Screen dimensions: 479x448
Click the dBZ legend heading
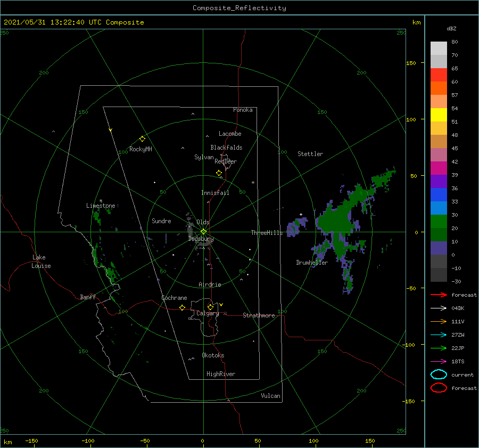point(451,28)
